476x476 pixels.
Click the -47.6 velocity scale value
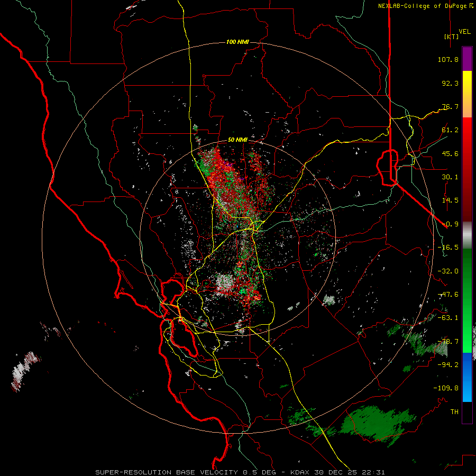pos(448,295)
